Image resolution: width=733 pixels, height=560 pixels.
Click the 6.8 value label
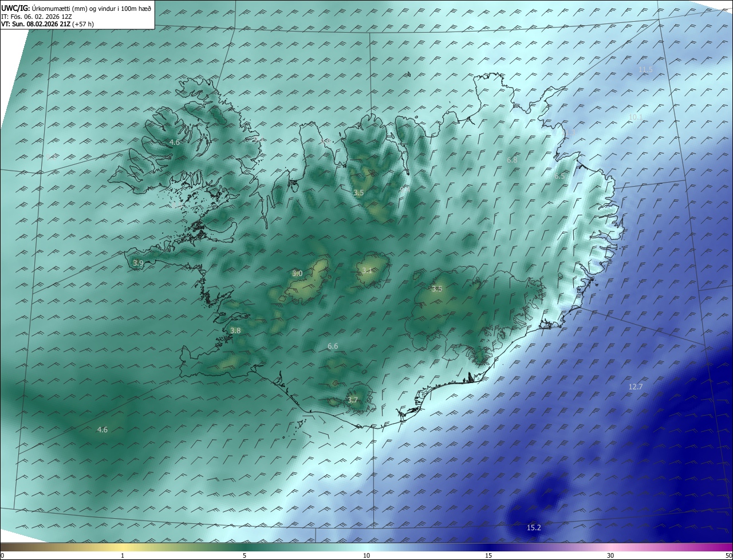coord(512,160)
